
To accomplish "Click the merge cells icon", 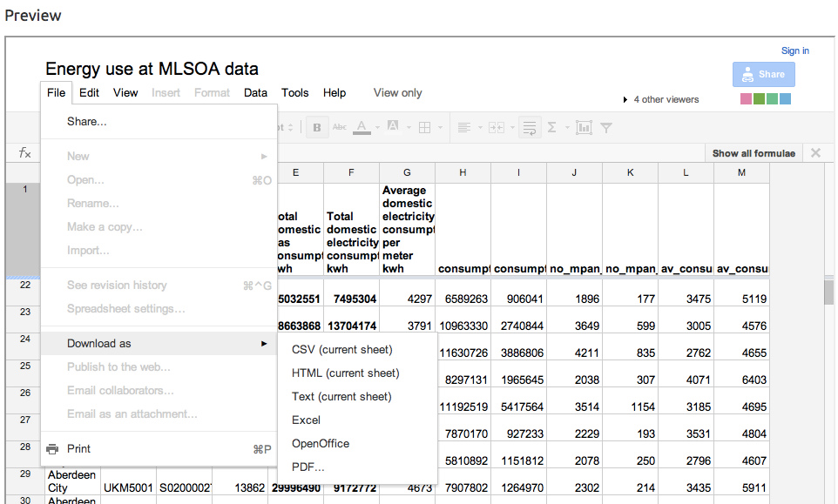I will click(x=497, y=128).
